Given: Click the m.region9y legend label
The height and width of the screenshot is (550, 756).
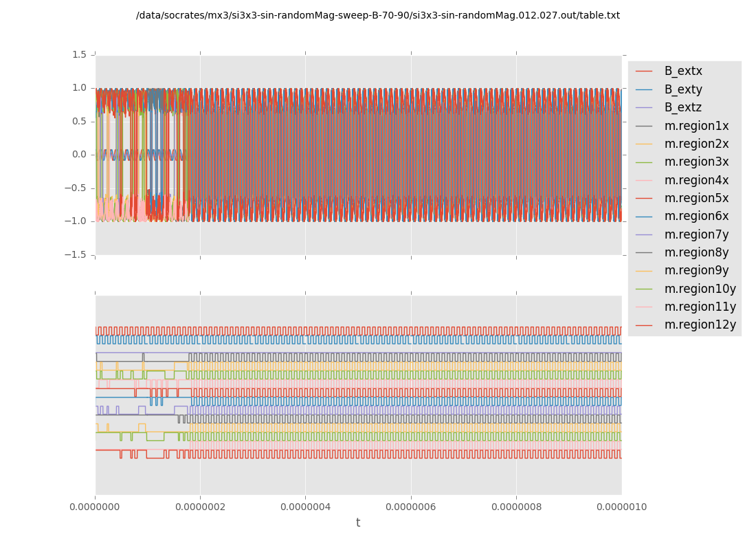Looking at the screenshot, I should [696, 271].
